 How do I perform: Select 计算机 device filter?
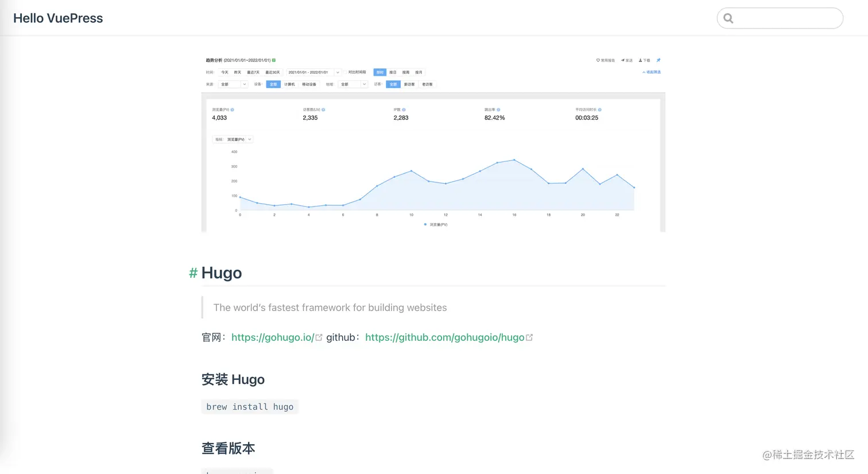point(289,84)
